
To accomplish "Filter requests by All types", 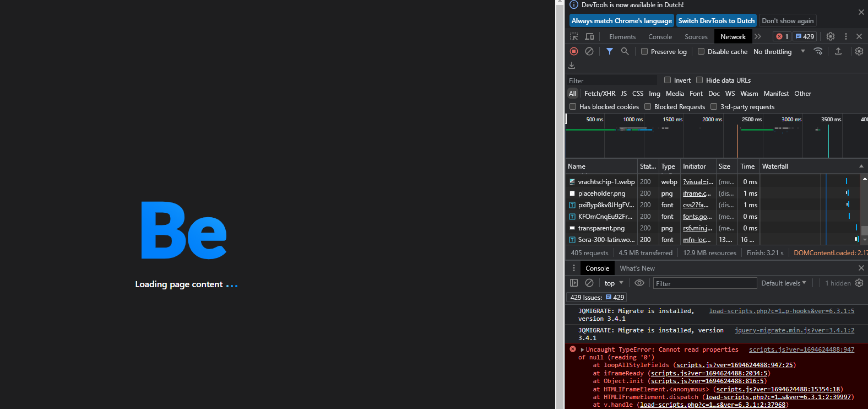I will [573, 93].
